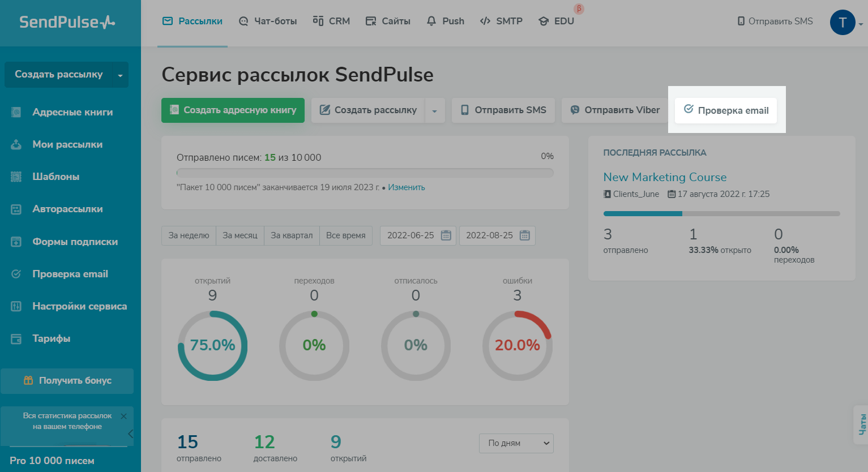Open the Чат-боты tab
This screenshot has height=472, width=868.
[268, 22]
